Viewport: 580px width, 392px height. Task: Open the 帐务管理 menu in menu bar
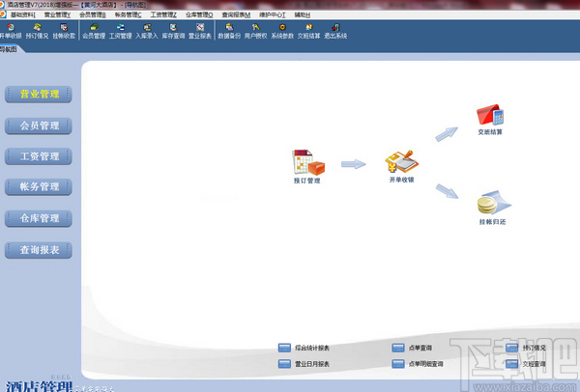click(128, 14)
